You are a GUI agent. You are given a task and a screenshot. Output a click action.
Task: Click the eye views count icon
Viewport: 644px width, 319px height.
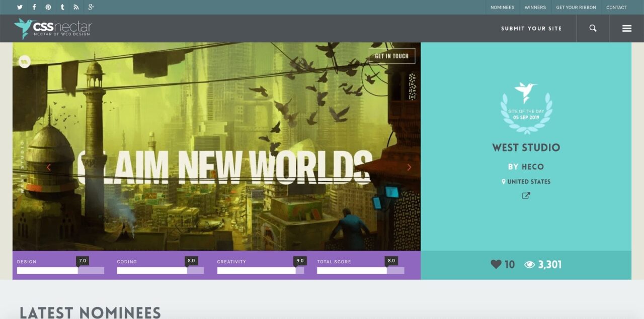(x=529, y=265)
